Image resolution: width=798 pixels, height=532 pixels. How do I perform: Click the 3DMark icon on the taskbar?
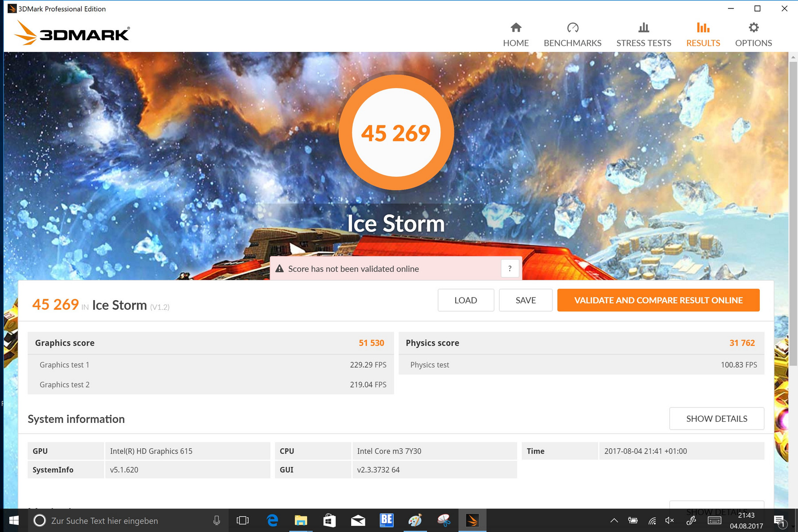pos(472,520)
